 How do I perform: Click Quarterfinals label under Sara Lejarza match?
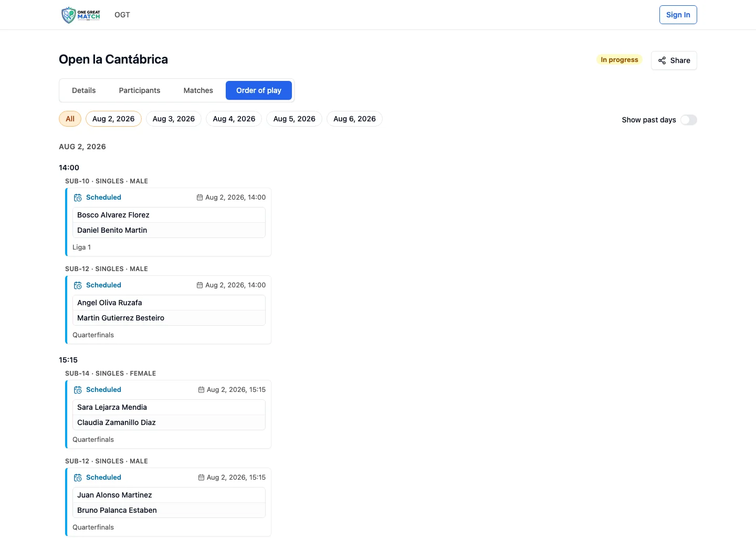93,439
